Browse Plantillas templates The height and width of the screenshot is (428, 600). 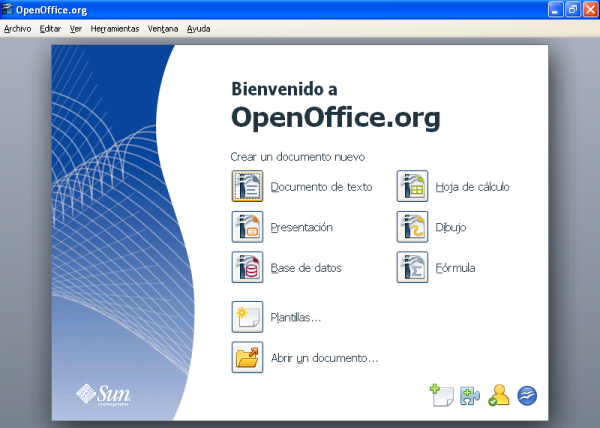coord(247,317)
